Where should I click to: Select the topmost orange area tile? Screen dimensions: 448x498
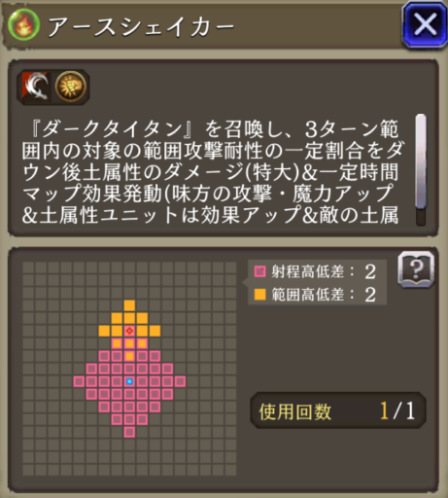[129, 305]
